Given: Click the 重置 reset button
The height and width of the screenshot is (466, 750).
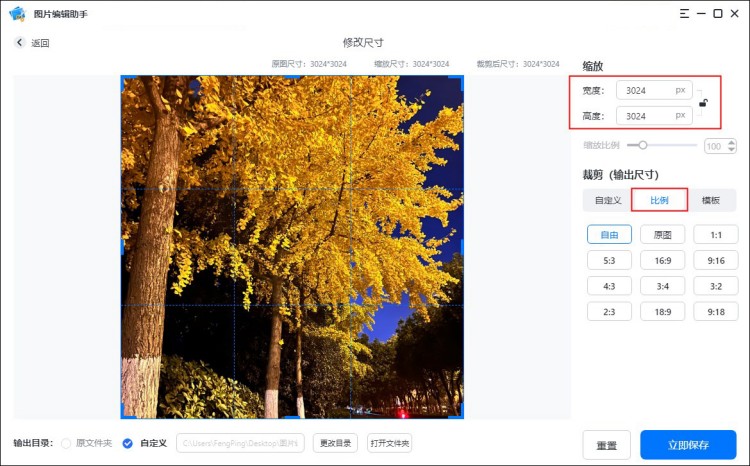Looking at the screenshot, I should coord(607,445).
